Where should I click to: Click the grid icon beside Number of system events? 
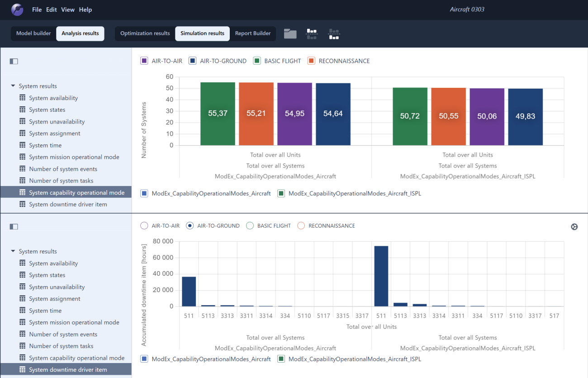click(23, 169)
